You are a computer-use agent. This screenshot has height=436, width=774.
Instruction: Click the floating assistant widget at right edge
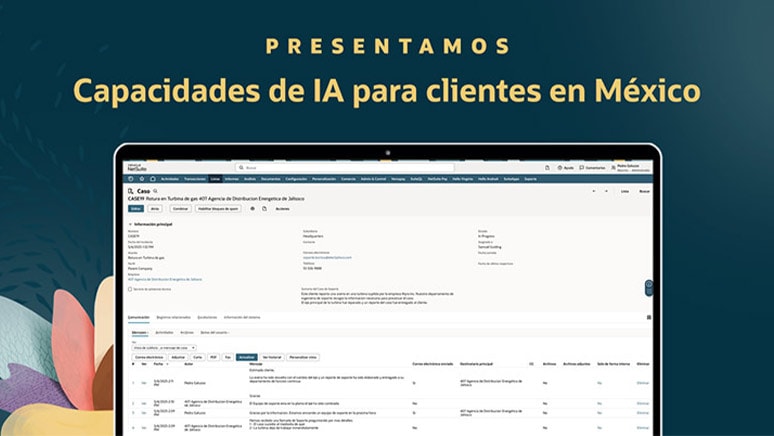[649, 288]
